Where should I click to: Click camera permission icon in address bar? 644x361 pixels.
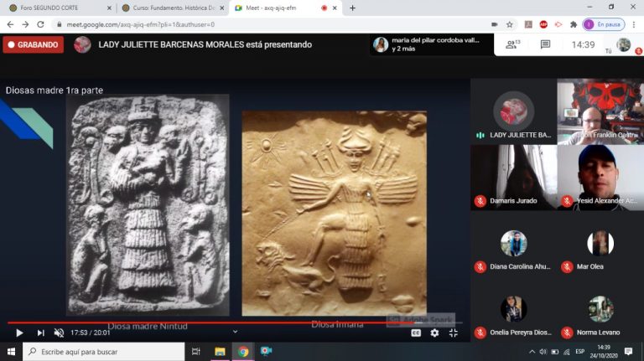coord(495,24)
